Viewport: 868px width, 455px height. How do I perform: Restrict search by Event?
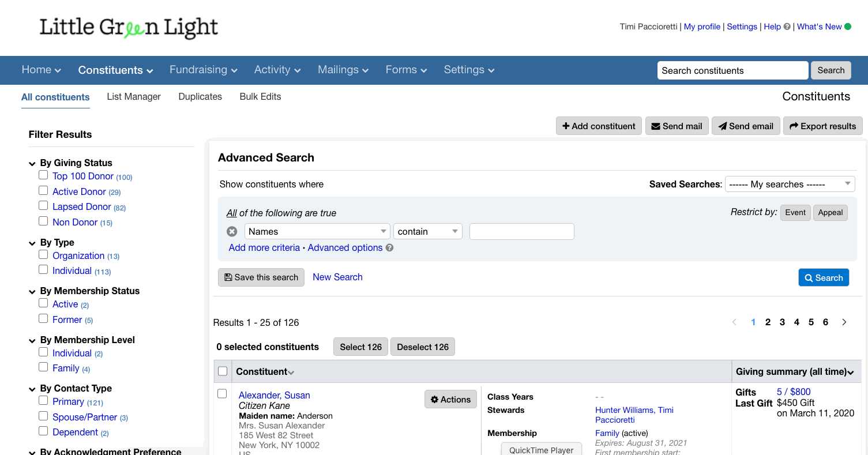point(795,212)
